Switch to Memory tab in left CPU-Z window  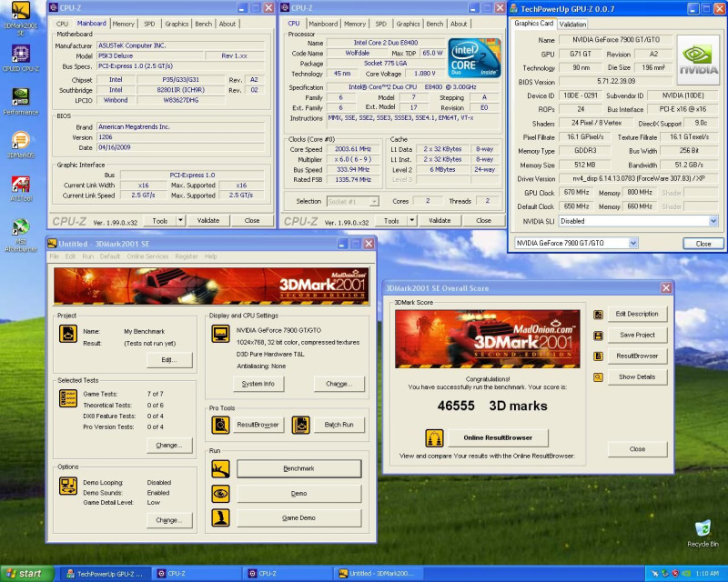(x=123, y=24)
